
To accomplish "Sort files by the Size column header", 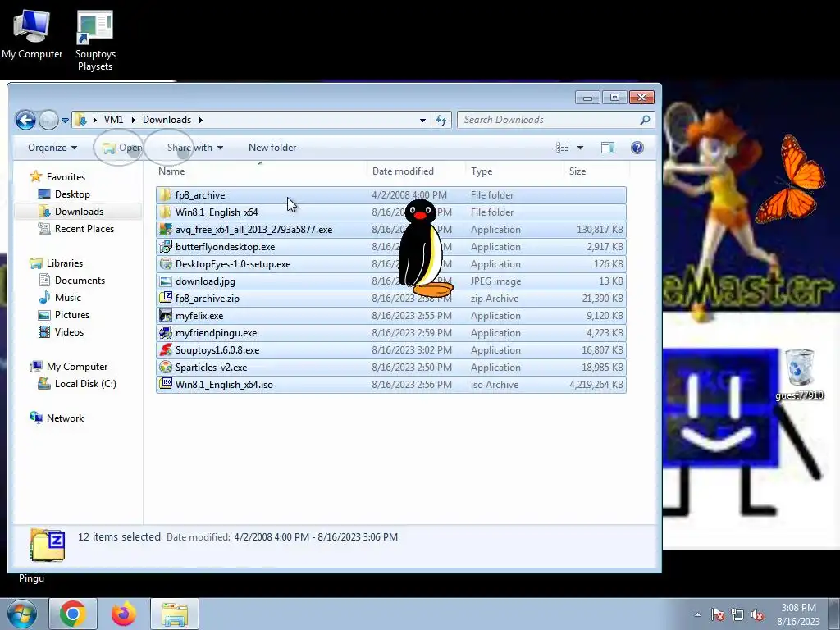I will point(596,171).
